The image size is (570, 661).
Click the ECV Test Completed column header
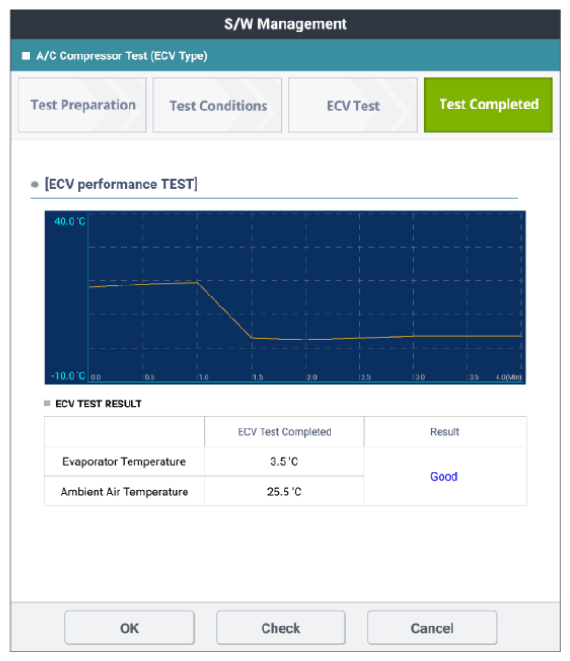[285, 432]
